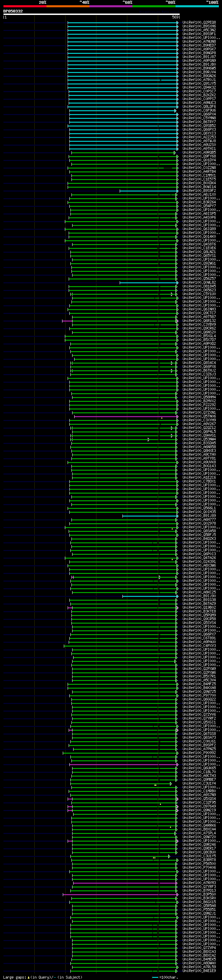Select the UniRef100_B9IJ87 label
Image resolution: width=222 pixels, height=980 pixels.
[x=199, y=57]
